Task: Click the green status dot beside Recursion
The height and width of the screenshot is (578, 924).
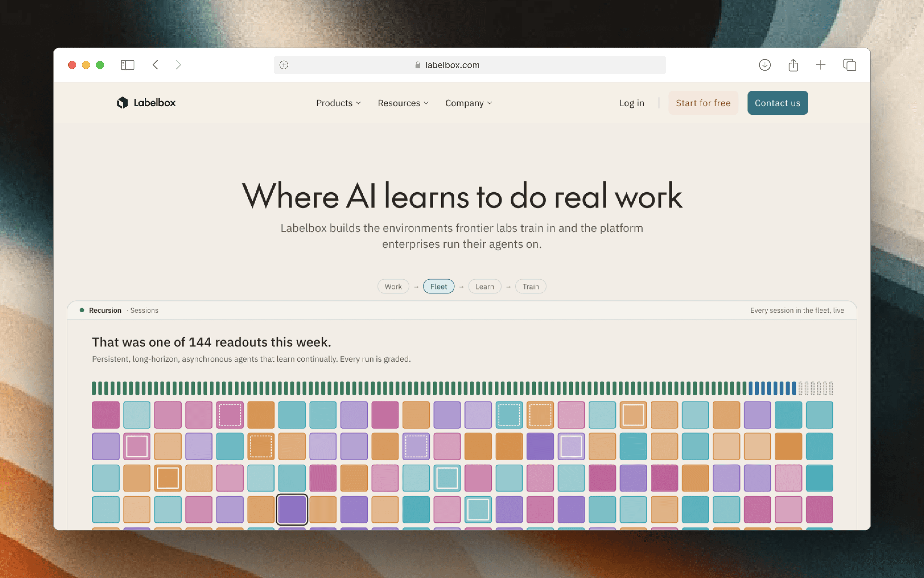Action: coord(82,310)
